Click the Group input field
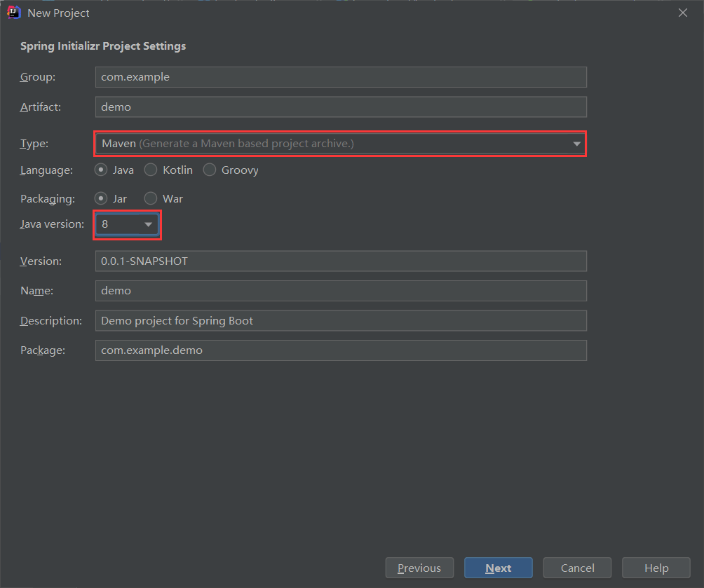This screenshot has width=704, height=588. (x=341, y=77)
